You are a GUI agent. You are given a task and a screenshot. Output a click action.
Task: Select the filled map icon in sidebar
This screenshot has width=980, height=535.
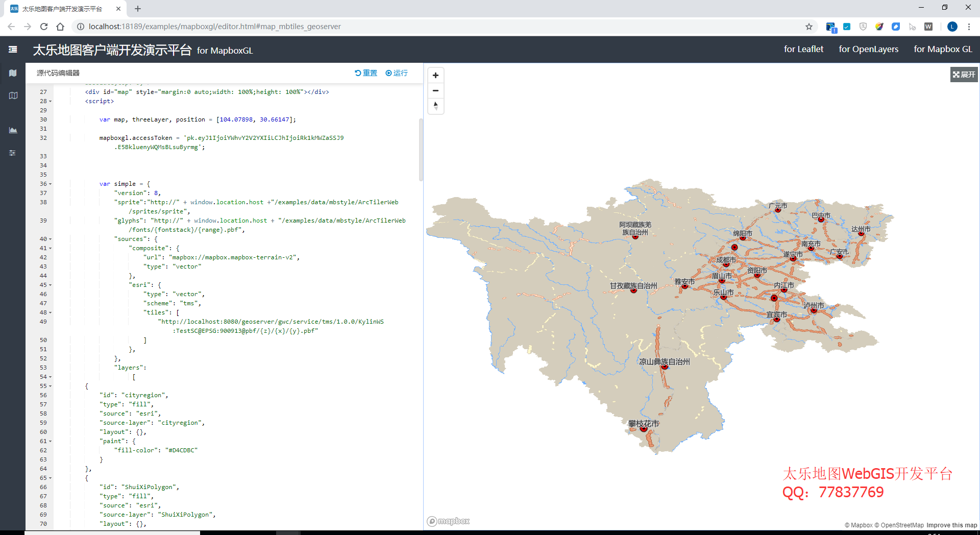(13, 73)
